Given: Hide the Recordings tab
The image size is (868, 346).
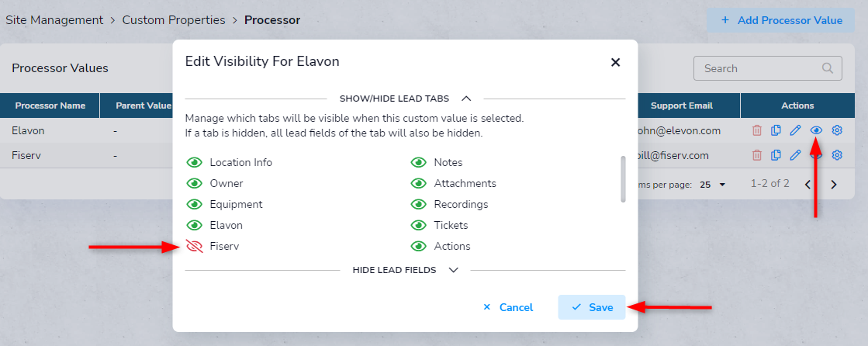Looking at the screenshot, I should (419, 204).
